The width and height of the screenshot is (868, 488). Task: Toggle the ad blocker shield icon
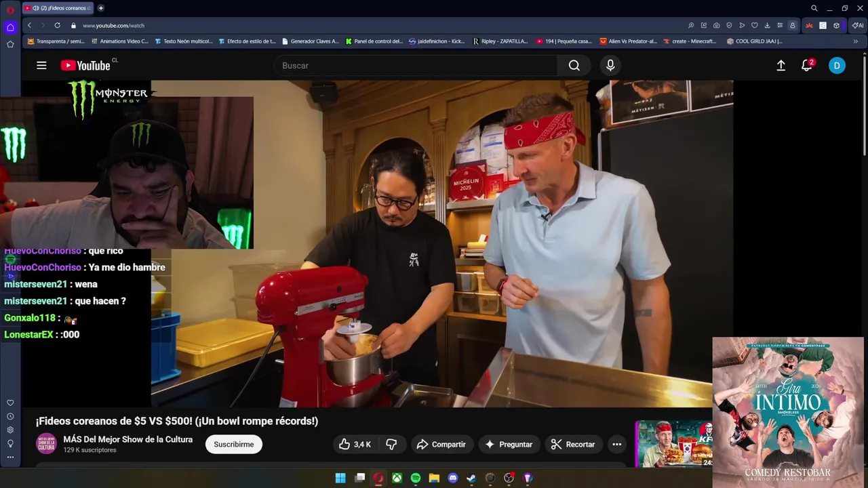(729, 26)
